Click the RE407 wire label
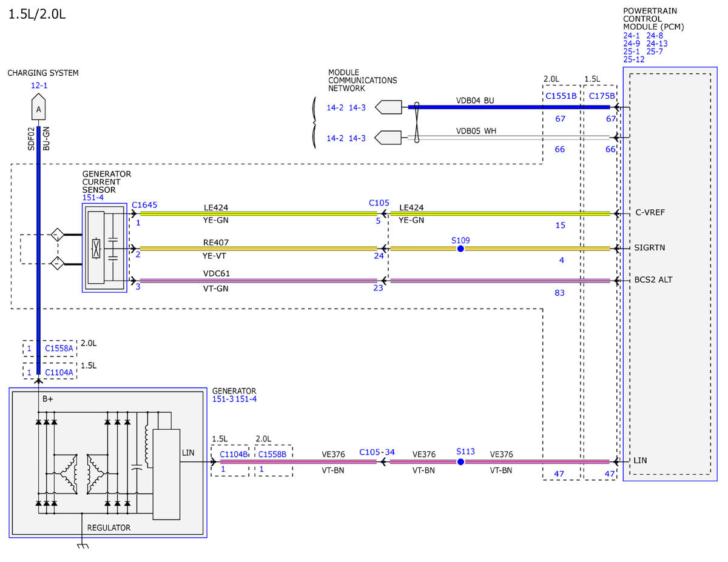 (x=216, y=243)
